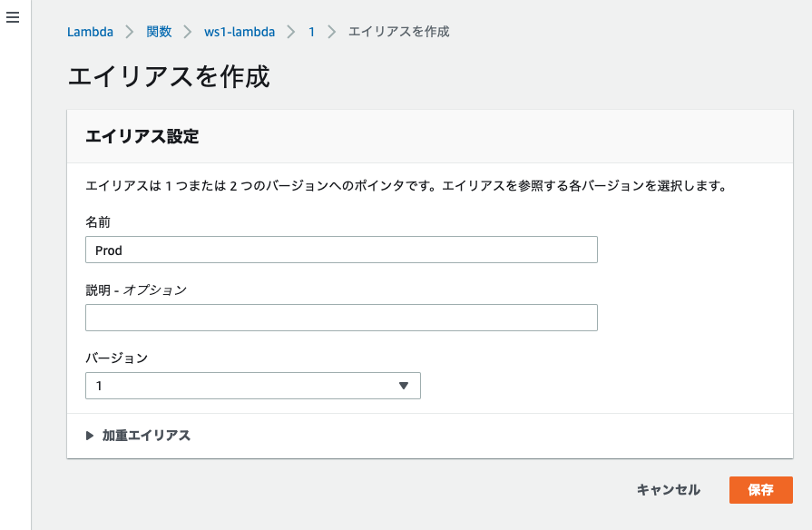Image resolution: width=812 pixels, height=530 pixels.
Task: Click the chevron after the ws1-lambda breadcrumb
Action: click(291, 32)
